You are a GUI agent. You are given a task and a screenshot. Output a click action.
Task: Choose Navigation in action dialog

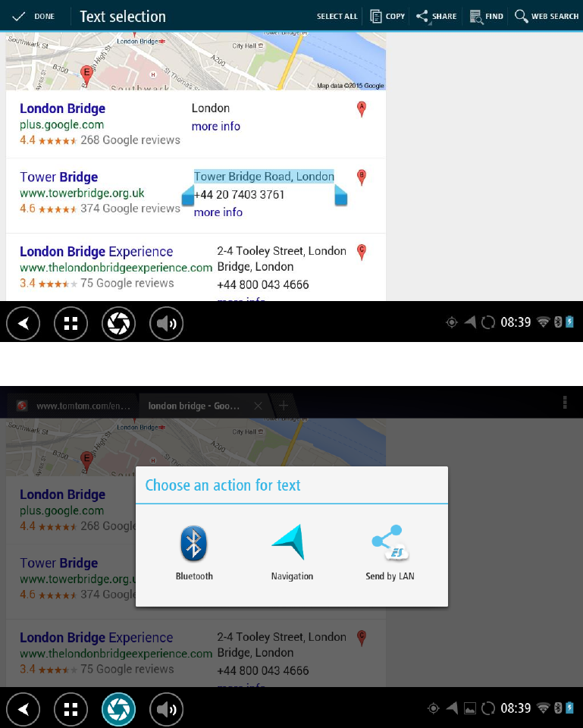point(292,553)
